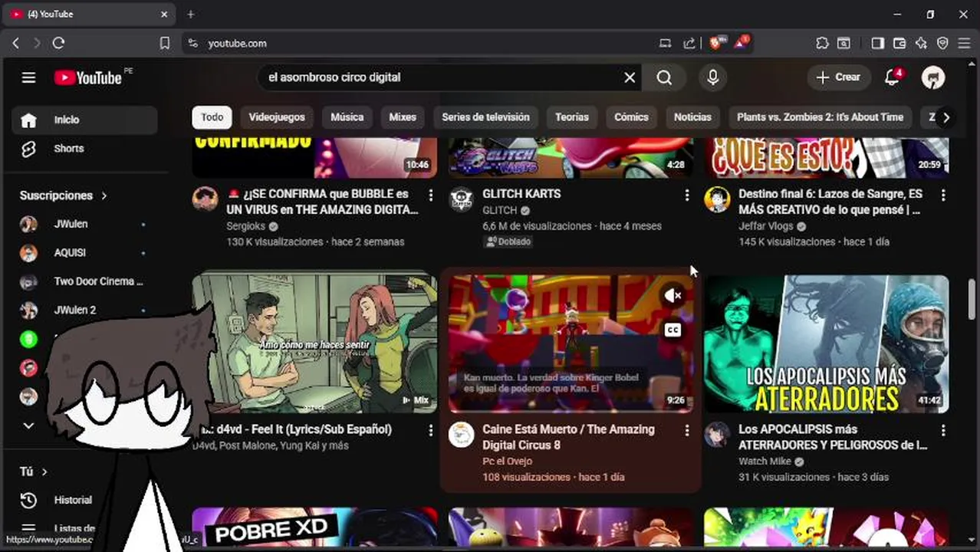This screenshot has width=980, height=552.
Task: Open options for d4vd Feel It mix
Action: point(431,431)
